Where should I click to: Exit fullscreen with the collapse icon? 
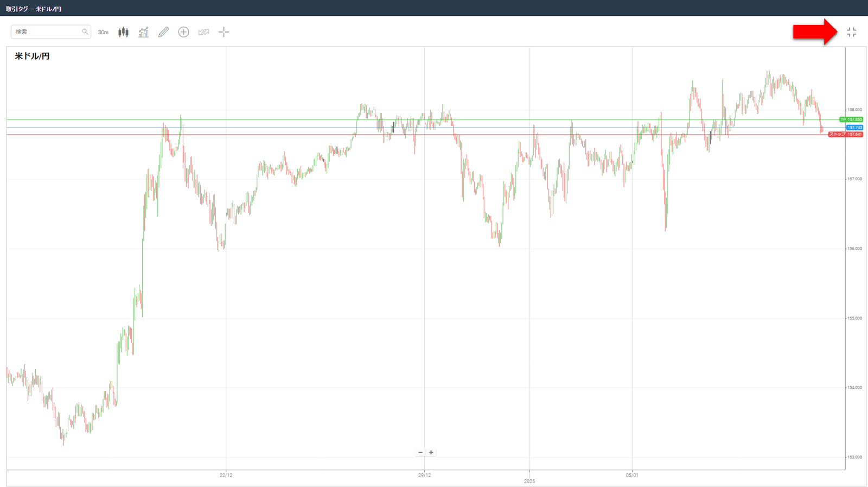tap(852, 32)
